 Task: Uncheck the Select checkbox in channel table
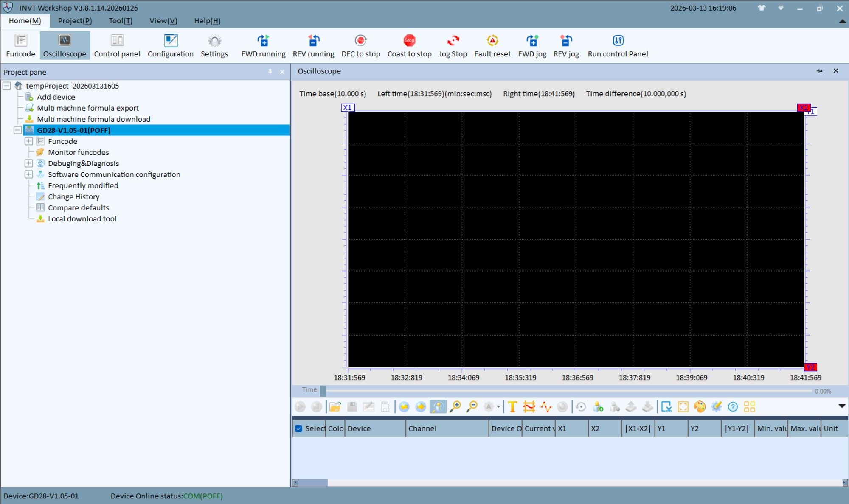click(x=298, y=428)
